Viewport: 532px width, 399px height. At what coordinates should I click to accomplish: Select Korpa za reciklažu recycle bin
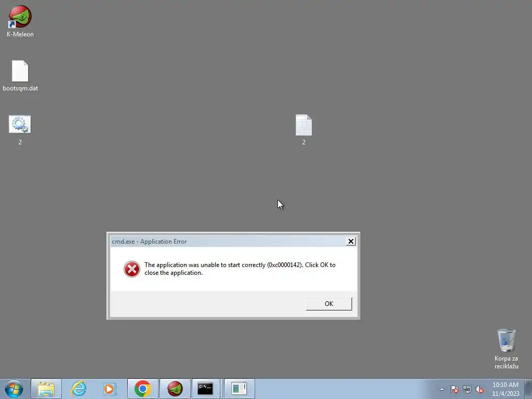point(506,349)
